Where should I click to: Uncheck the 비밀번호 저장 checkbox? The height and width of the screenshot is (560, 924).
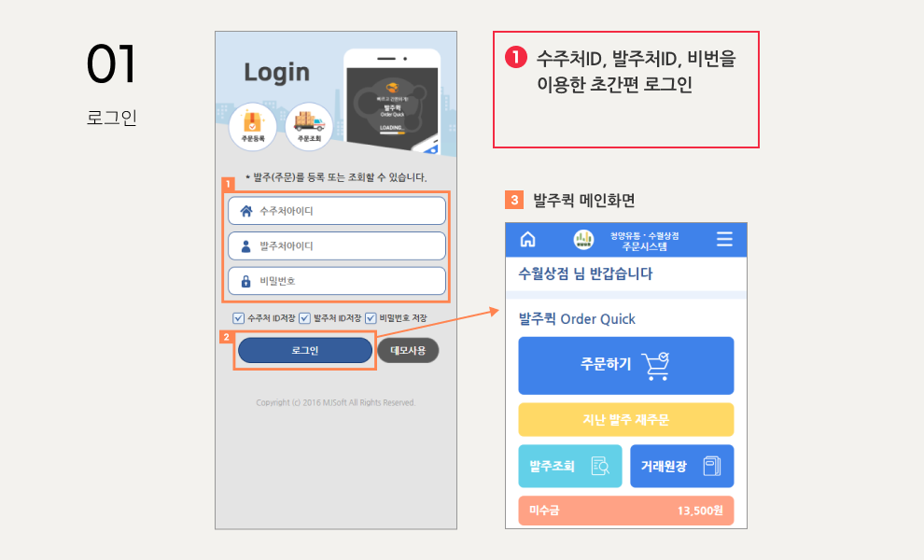tap(371, 318)
